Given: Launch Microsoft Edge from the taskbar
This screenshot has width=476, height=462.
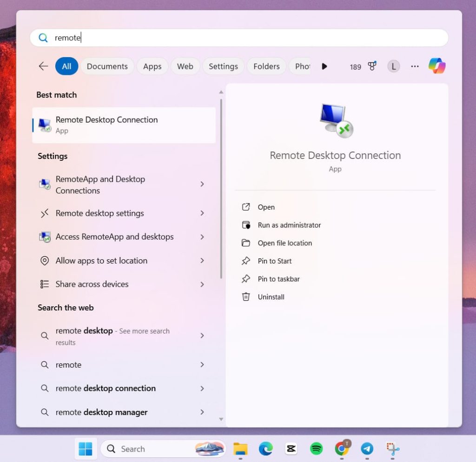Looking at the screenshot, I should pos(266,449).
